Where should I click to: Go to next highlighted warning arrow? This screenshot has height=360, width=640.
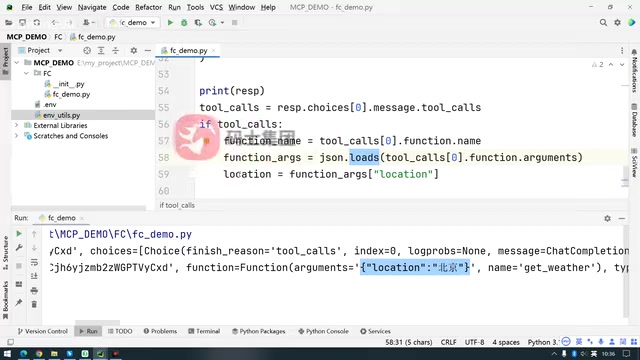[622, 64]
